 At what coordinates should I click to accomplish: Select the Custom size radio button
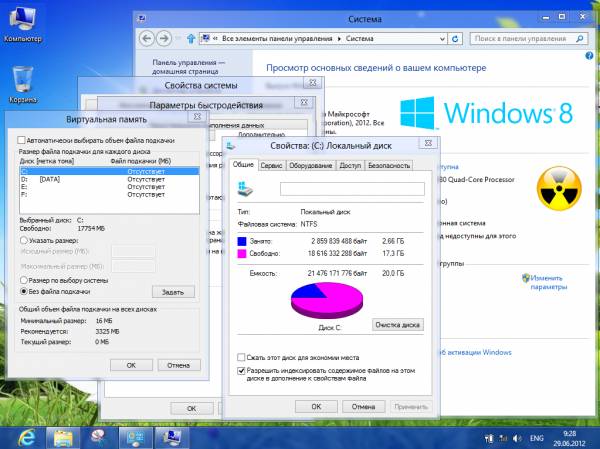tap(24, 240)
